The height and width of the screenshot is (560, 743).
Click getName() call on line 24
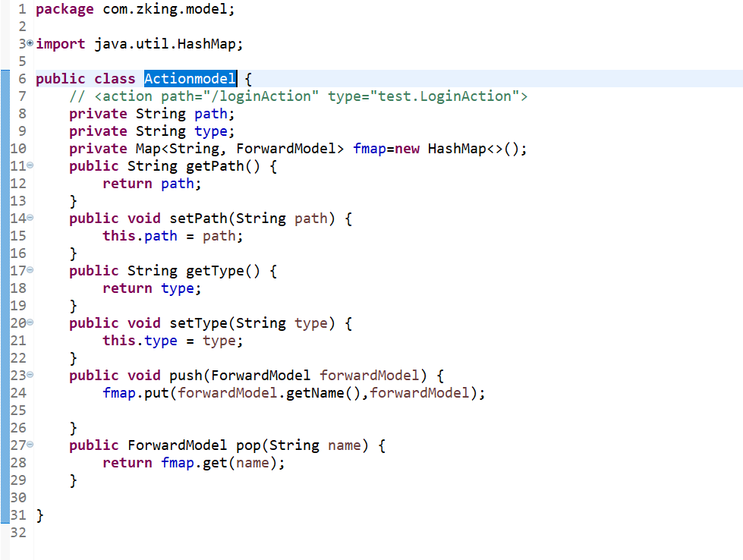[x=323, y=393]
